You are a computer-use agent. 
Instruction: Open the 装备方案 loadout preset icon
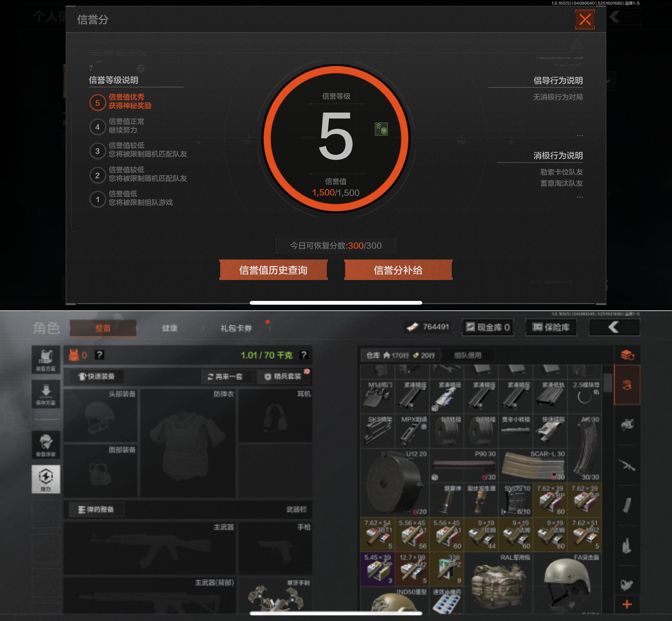(46, 359)
